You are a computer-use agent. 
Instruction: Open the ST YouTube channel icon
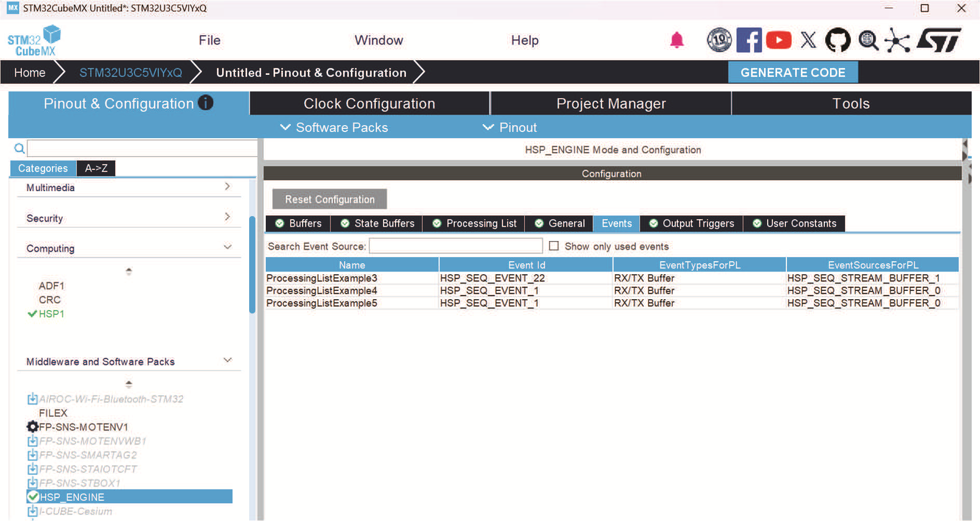(779, 40)
